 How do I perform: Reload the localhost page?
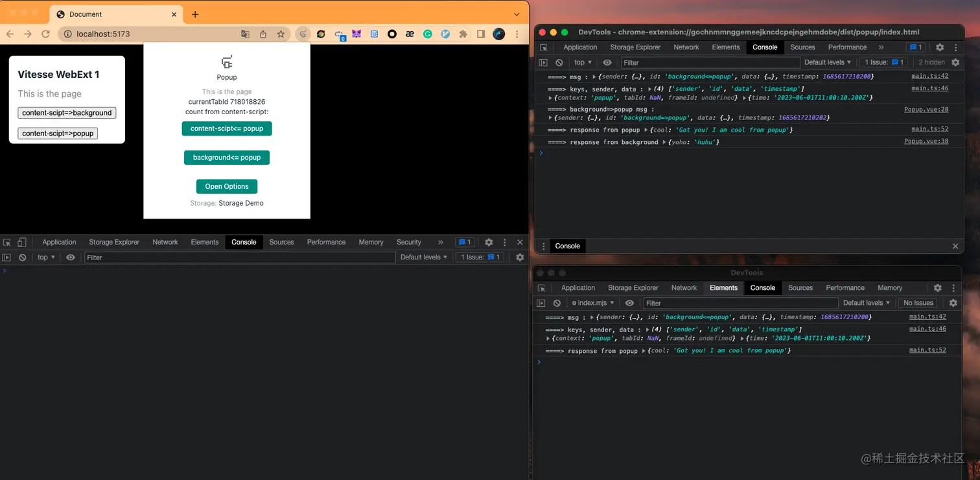coord(45,34)
